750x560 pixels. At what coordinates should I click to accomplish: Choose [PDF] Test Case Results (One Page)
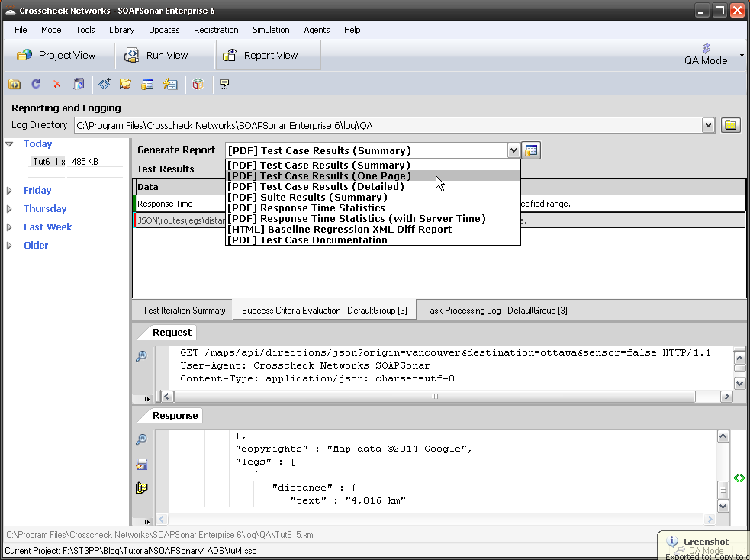(372, 175)
